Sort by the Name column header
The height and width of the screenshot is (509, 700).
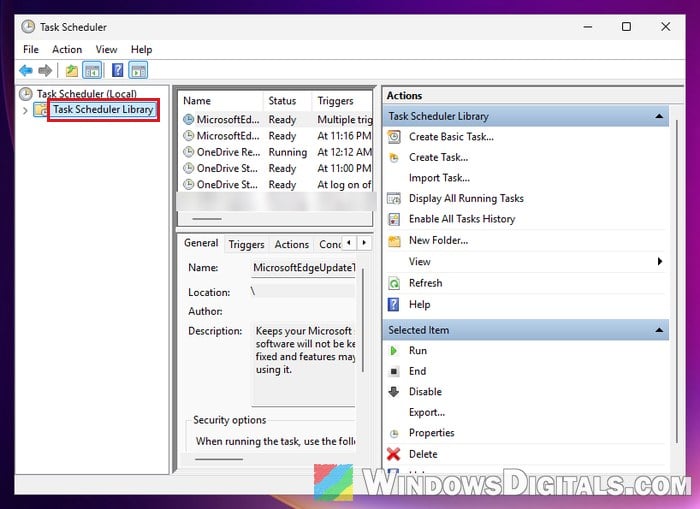[221, 101]
